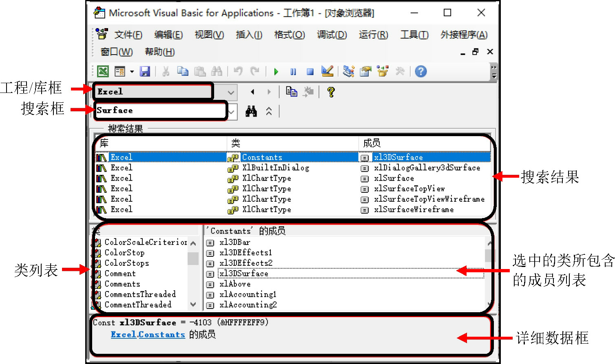This screenshot has height=364, width=615.
Task: Open the 工具(T) menu
Action: click(x=414, y=35)
